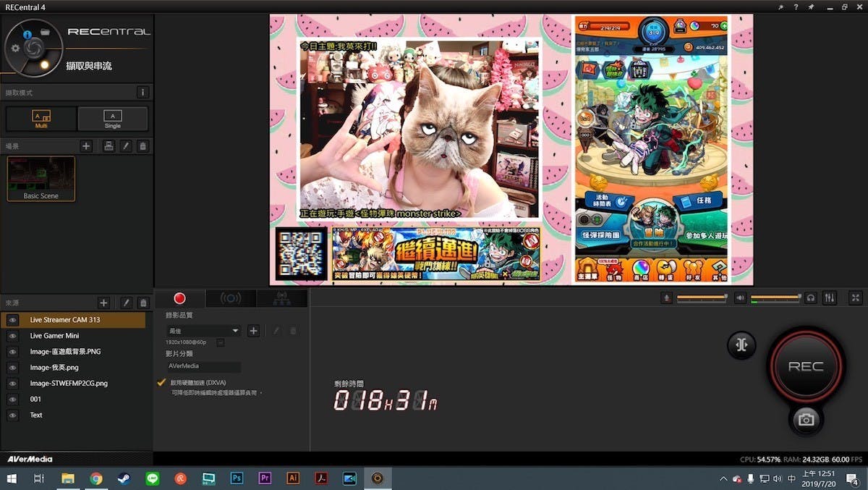Click the fullscreen preview icon
The width and height of the screenshot is (868, 490).
(x=856, y=297)
